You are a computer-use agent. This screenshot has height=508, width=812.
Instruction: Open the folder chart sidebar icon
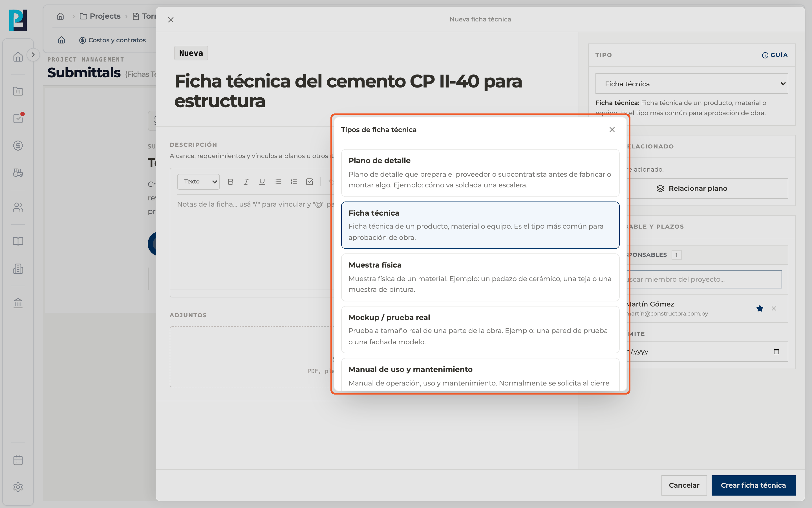pos(18,91)
